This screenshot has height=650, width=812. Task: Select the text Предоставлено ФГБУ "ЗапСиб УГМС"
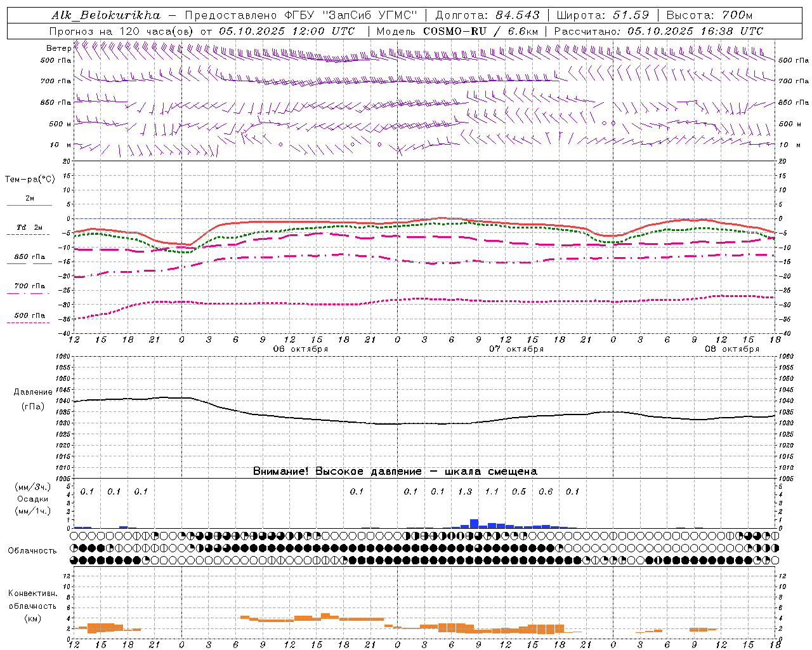(x=301, y=15)
